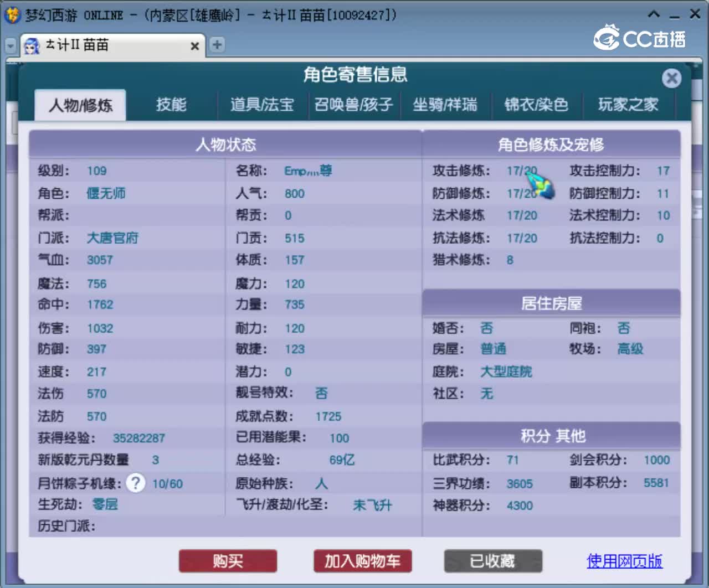Image resolution: width=709 pixels, height=588 pixels.
Task: Open the 坐骑/祥瑞 tab
Action: (446, 105)
